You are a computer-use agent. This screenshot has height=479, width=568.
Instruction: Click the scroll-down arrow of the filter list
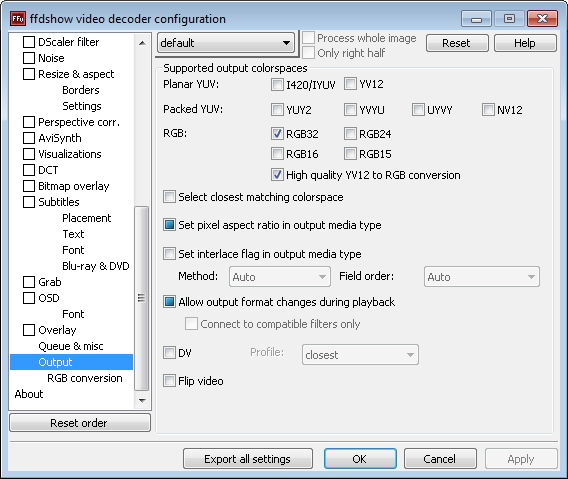142,400
